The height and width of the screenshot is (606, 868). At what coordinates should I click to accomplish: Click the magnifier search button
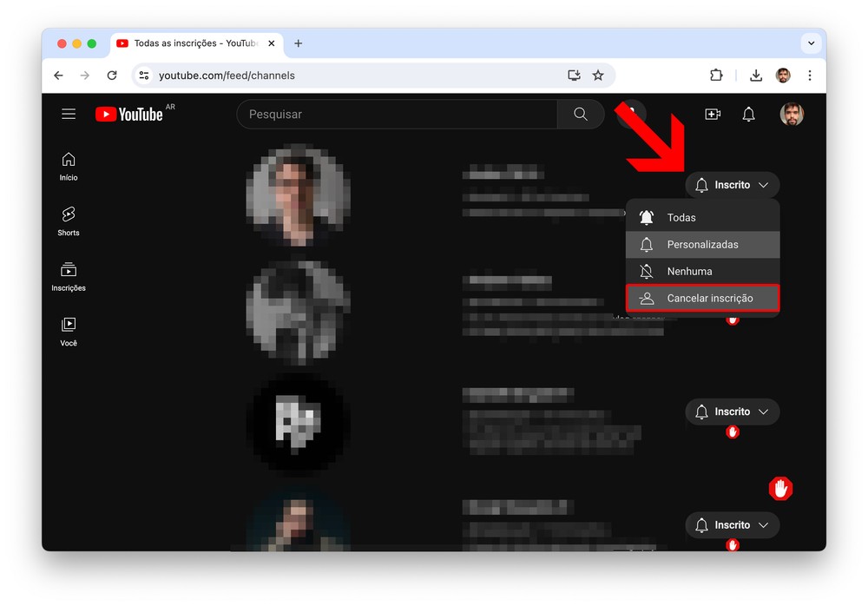(x=581, y=115)
